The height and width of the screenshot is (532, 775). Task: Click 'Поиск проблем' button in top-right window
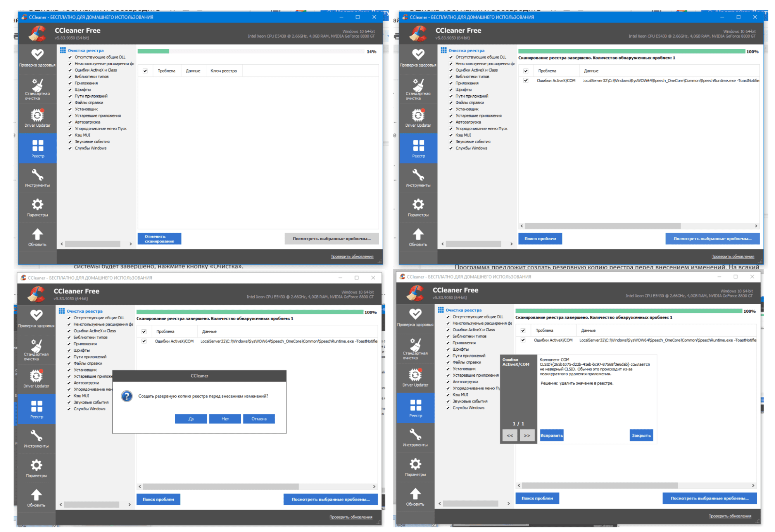click(x=540, y=239)
